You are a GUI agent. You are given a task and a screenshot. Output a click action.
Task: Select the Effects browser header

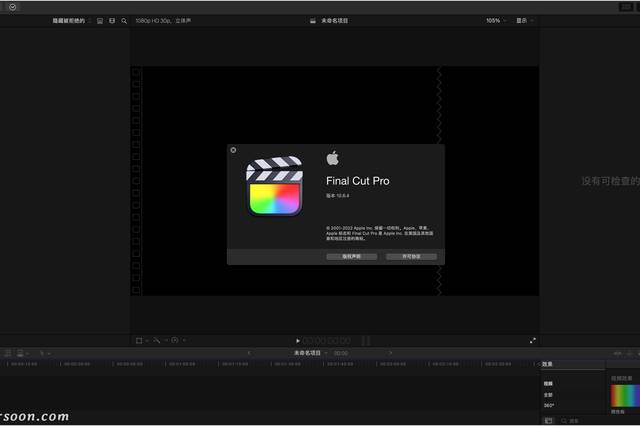pos(547,364)
